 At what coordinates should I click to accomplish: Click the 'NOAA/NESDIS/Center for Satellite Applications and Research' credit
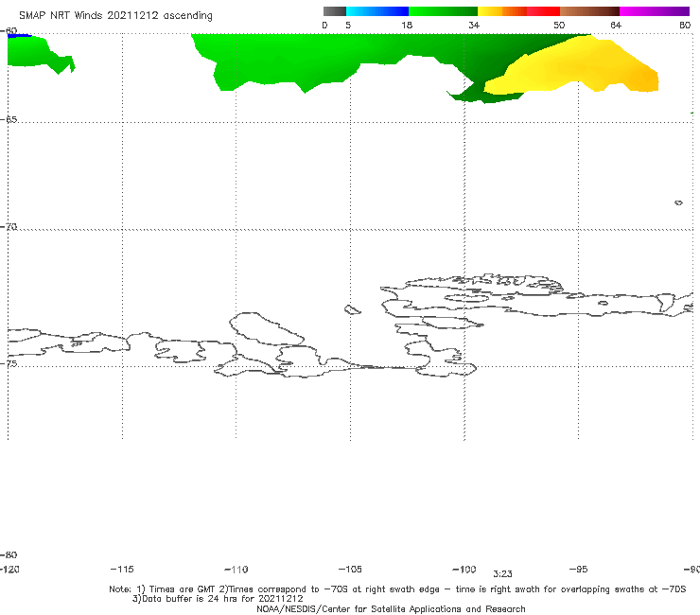pyautogui.click(x=391, y=608)
